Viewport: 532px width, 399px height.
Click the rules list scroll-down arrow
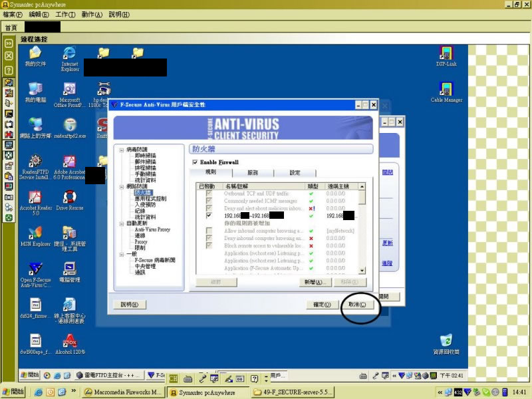(362, 271)
